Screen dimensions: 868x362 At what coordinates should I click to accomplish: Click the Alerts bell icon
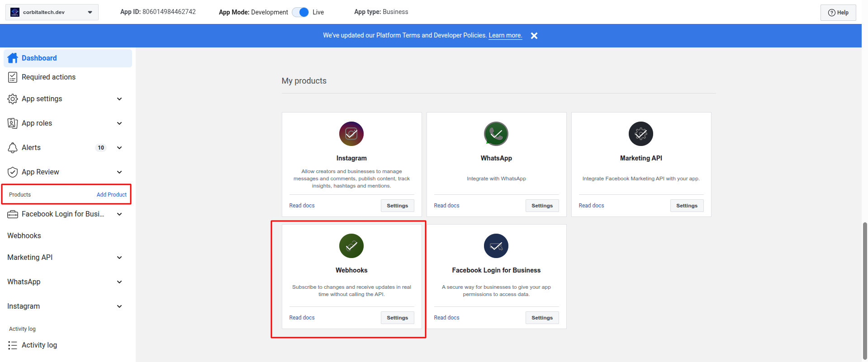(13, 148)
